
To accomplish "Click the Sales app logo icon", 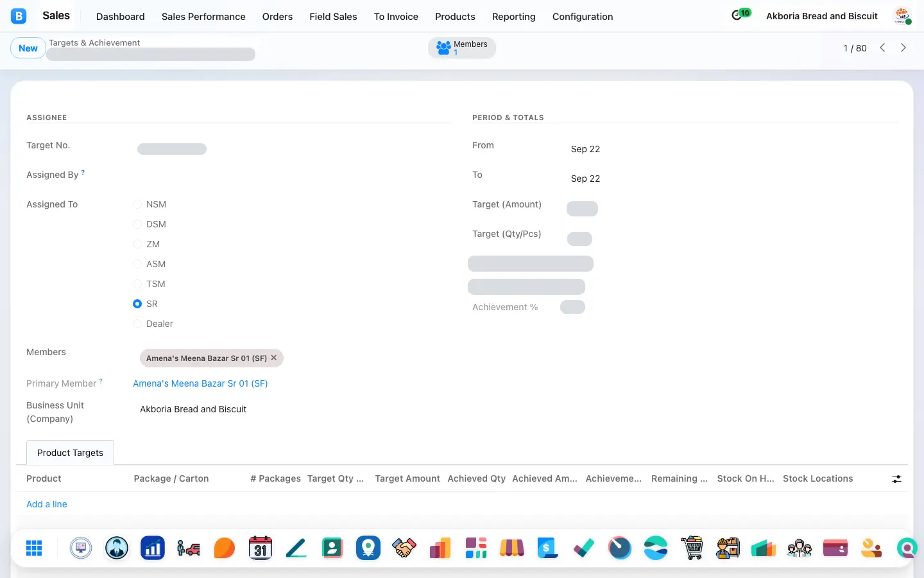I will tap(19, 16).
